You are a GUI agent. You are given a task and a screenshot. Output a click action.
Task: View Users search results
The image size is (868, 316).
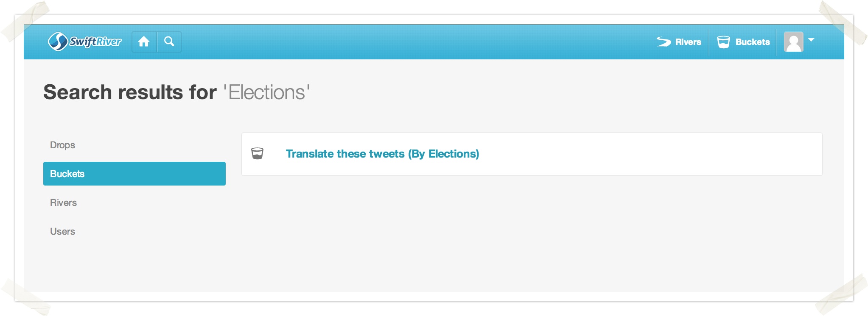tap(63, 231)
